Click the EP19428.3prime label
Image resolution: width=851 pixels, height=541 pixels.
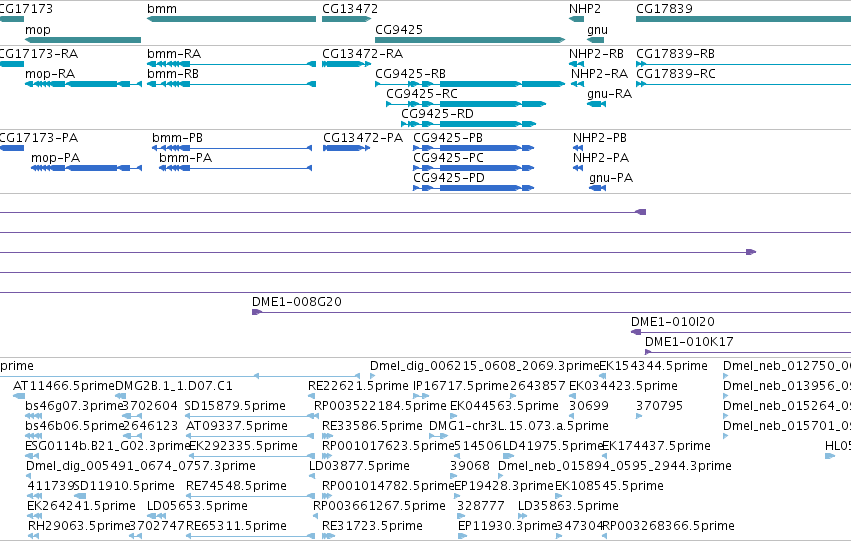pyautogui.click(x=503, y=486)
